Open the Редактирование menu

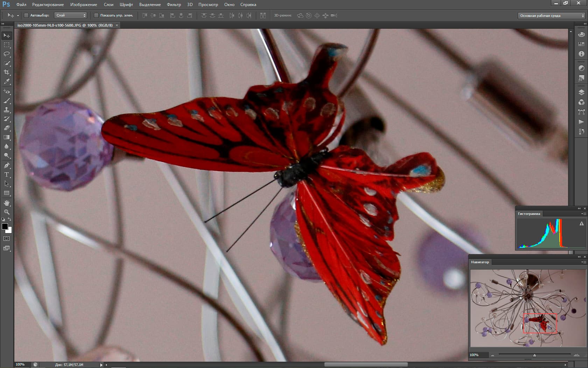[48, 5]
